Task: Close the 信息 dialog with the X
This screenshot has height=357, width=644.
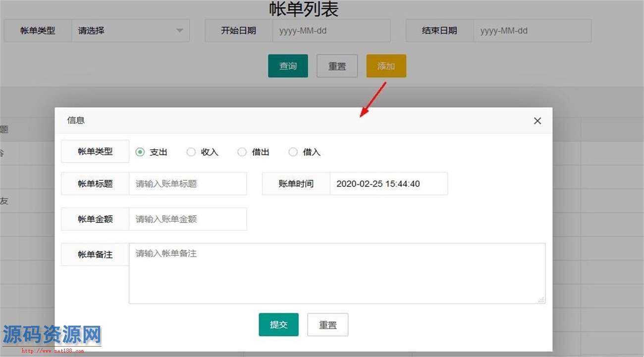Action: [x=537, y=121]
